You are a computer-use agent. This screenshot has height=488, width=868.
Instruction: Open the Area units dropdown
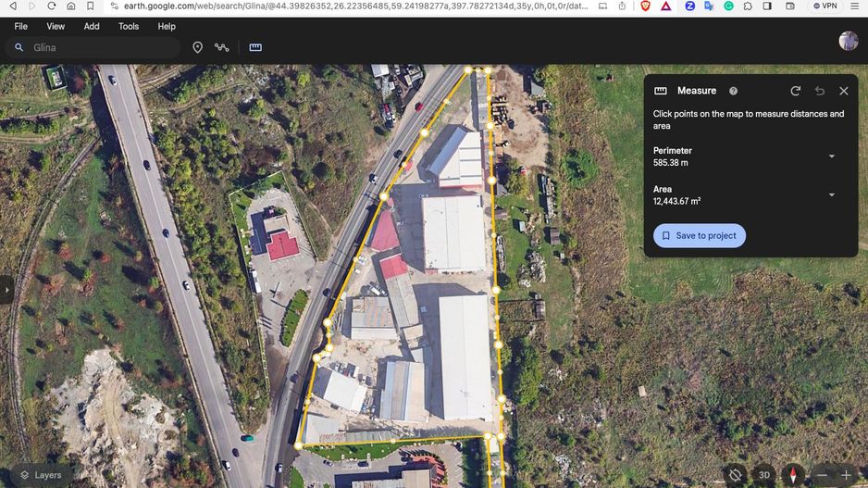point(831,195)
